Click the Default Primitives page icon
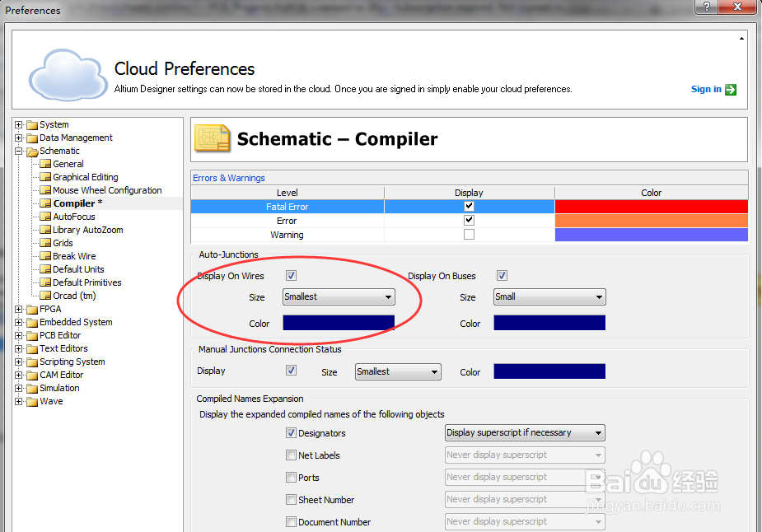Viewport: 762px width, 532px height. (45, 282)
